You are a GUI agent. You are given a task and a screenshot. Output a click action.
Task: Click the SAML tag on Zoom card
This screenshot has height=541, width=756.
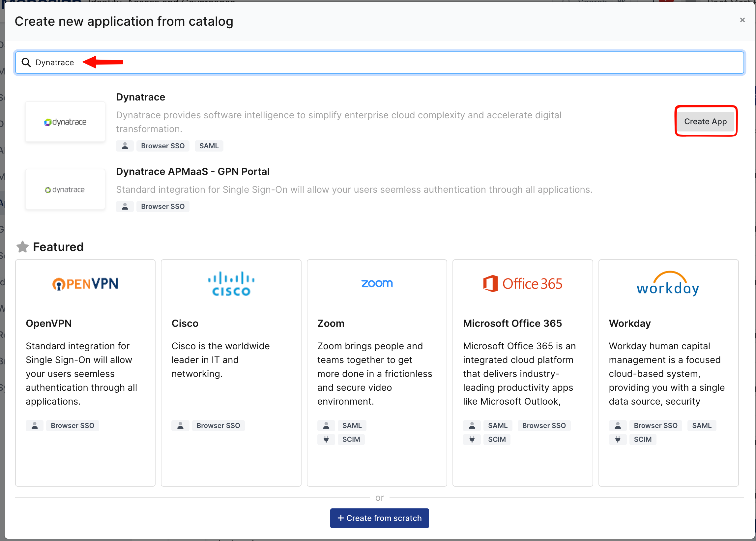tap(352, 425)
